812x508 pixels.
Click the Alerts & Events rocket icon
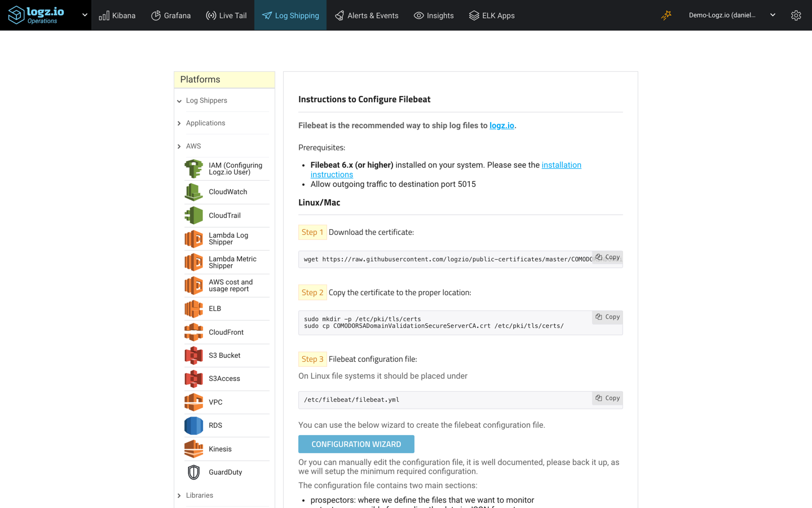tap(339, 15)
